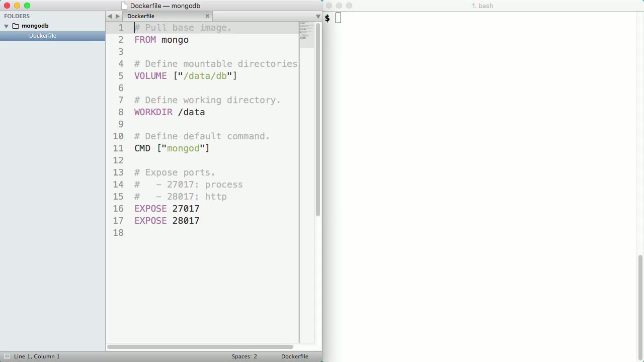Click the 'CMD' keyword on line 11
Viewport: 644px width, 362px height.
click(142, 148)
